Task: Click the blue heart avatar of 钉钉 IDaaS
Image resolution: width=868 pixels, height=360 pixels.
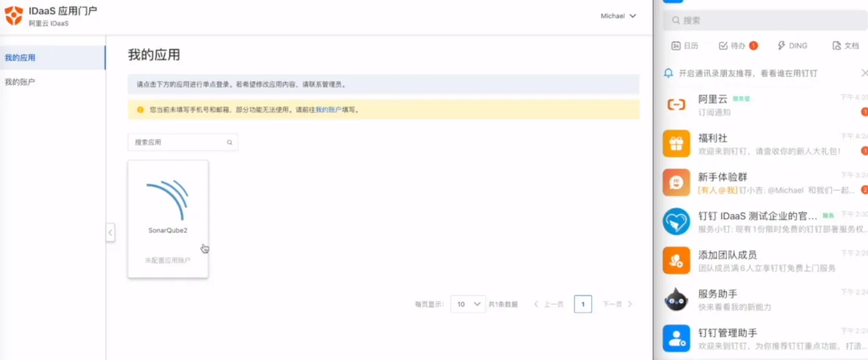Action: click(676, 221)
